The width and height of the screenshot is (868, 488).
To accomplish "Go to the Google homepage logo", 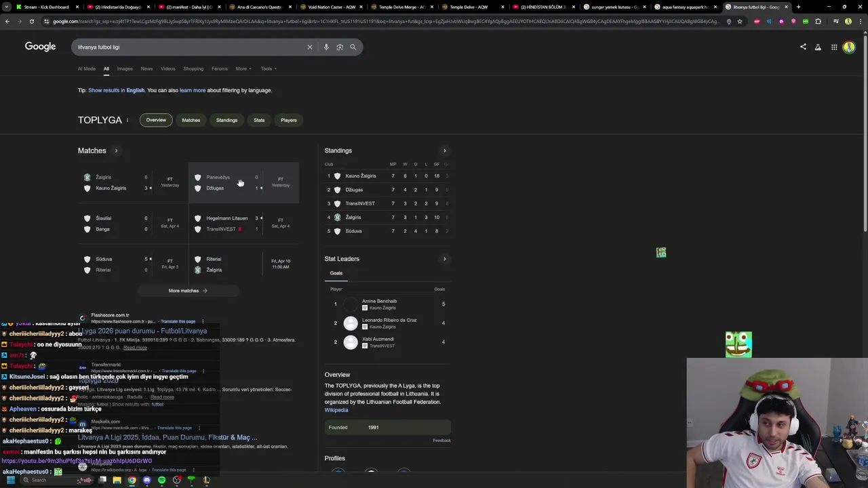I will [x=40, y=46].
